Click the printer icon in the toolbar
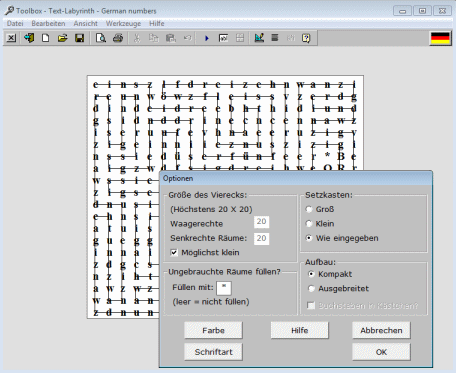This screenshot has height=373, width=456. (x=118, y=38)
